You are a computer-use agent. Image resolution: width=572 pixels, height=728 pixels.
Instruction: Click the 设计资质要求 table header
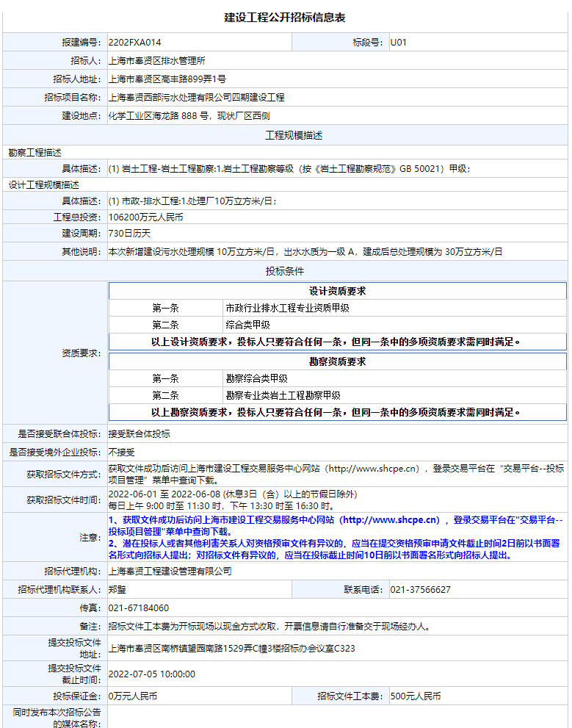[337, 291]
